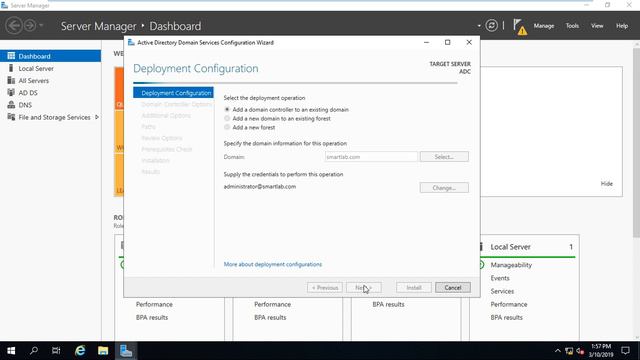Click the wizard title bar icon
Image resolution: width=640 pixels, height=360 pixels.
[x=131, y=42]
